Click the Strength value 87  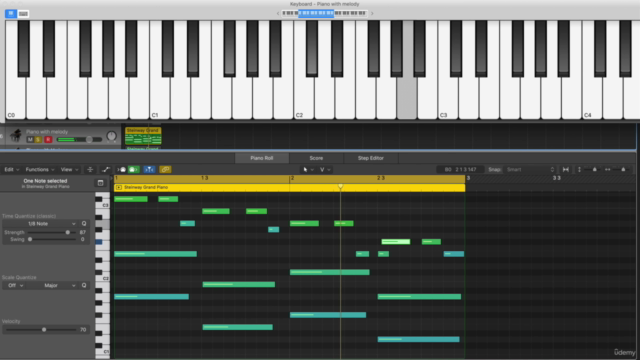[82, 232]
